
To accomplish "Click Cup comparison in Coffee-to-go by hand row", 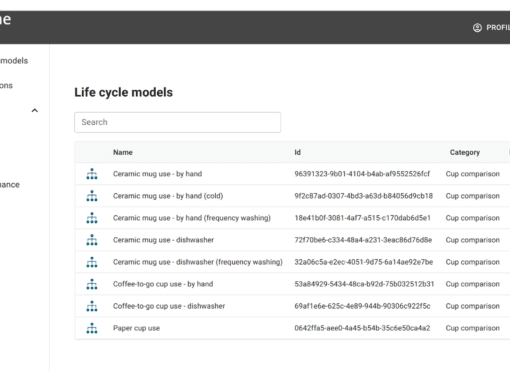I will pyautogui.click(x=473, y=284).
